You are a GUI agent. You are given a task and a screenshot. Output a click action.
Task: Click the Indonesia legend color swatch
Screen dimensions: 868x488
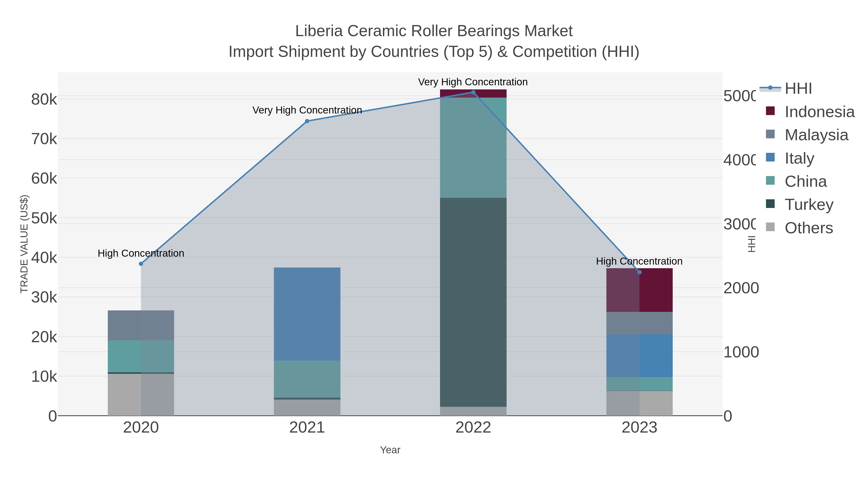770,111
